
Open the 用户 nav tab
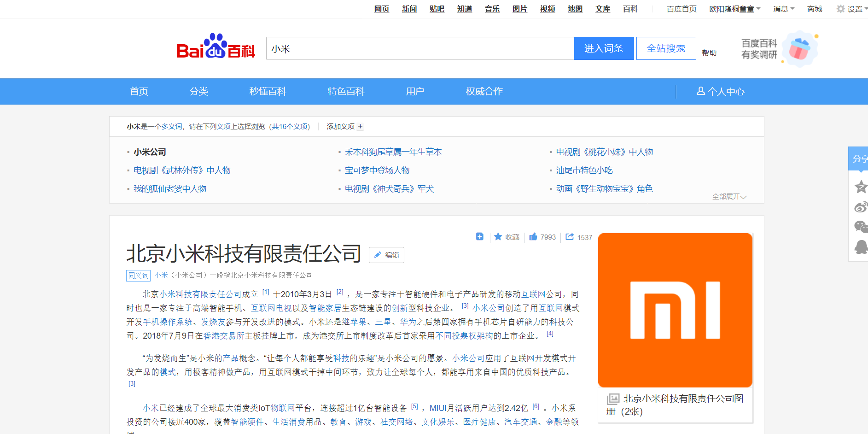click(415, 91)
